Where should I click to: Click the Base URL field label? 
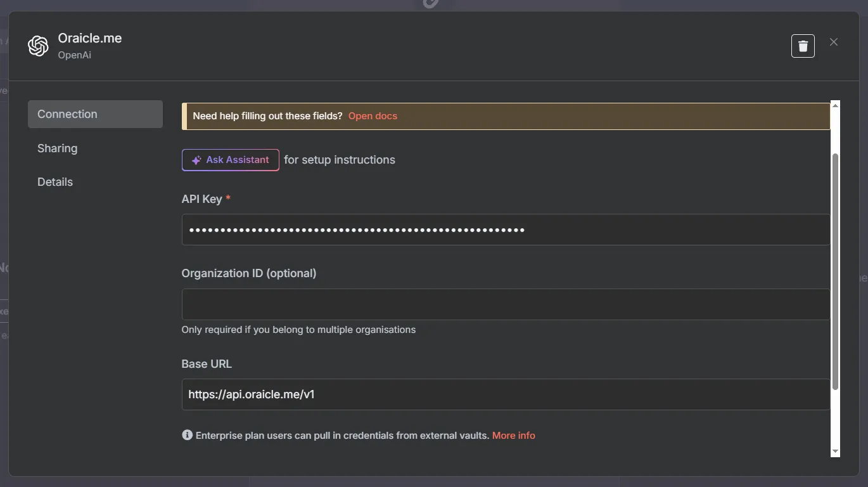click(207, 364)
